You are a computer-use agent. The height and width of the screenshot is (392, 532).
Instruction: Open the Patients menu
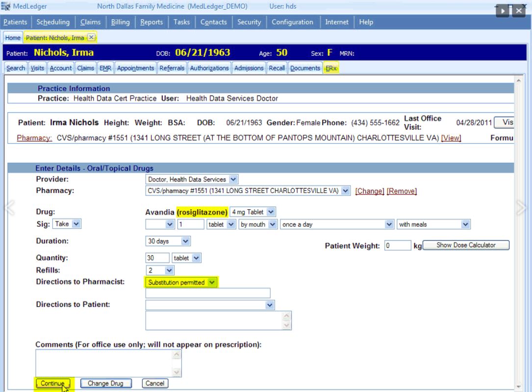pyautogui.click(x=15, y=22)
